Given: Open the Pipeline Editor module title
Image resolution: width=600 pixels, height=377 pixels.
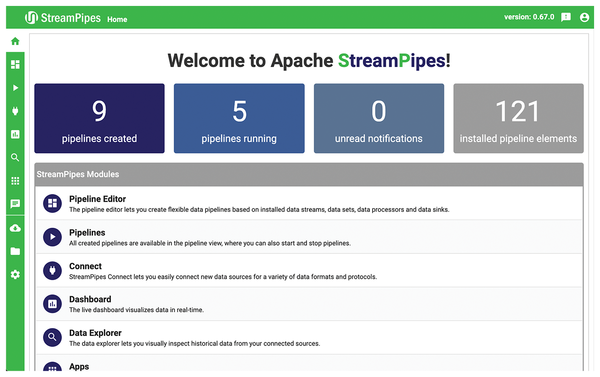Looking at the screenshot, I should [97, 199].
